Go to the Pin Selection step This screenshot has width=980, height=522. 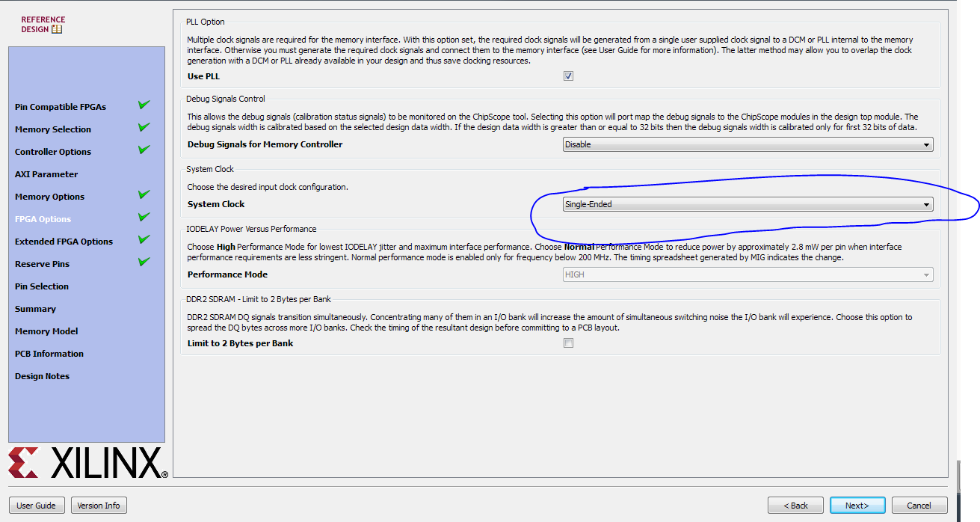pyautogui.click(x=42, y=286)
